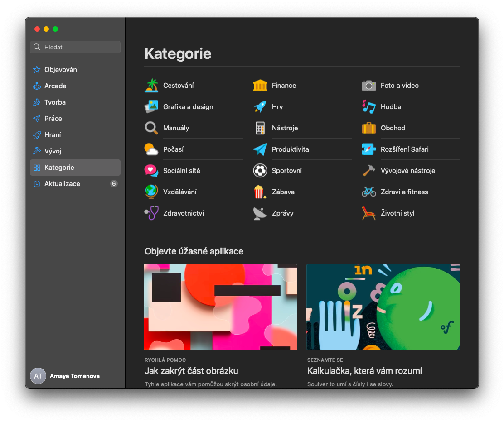This screenshot has height=422, width=504.
Task: Click the Počasí weather icon
Action: coord(151,149)
